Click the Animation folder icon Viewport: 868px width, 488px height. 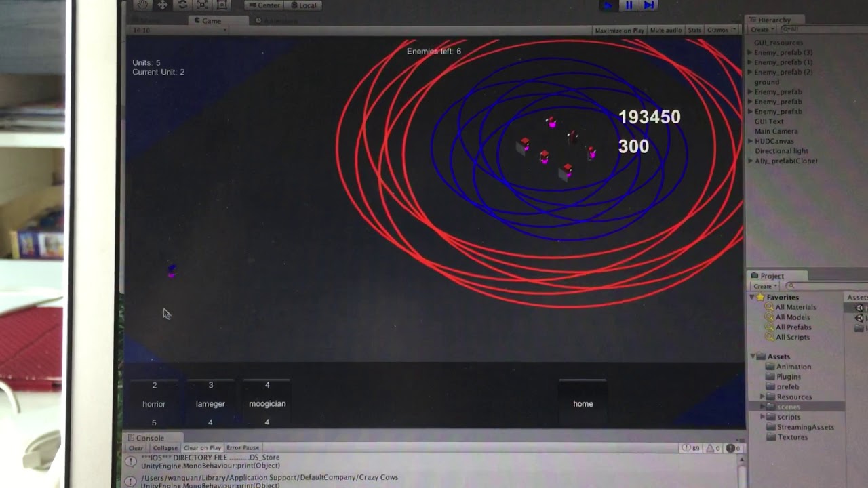(770, 367)
